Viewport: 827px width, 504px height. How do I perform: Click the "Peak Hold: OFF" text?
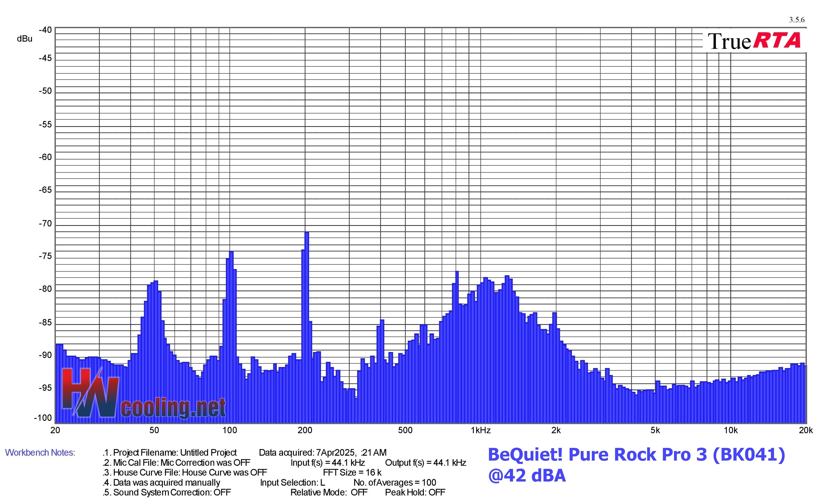pyautogui.click(x=415, y=492)
